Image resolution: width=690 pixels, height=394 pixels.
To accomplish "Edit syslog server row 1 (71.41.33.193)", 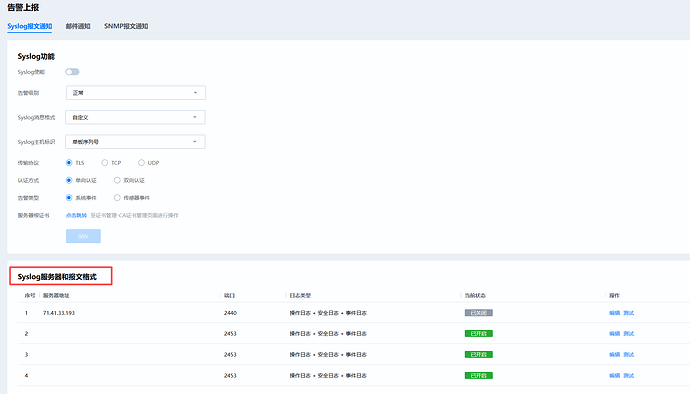I will [614, 313].
